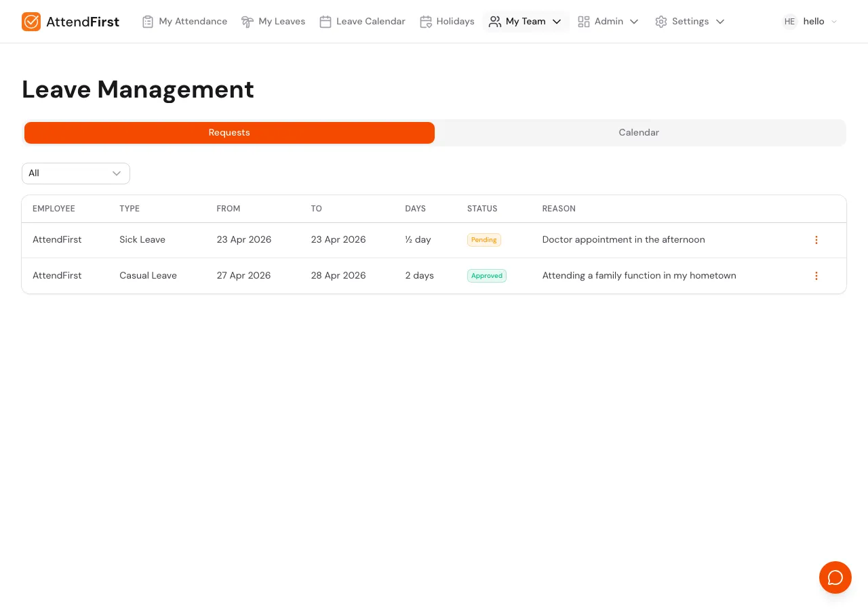This screenshot has width=868, height=610.
Task: Select the My Attendance clipboard icon
Action: coord(148,21)
